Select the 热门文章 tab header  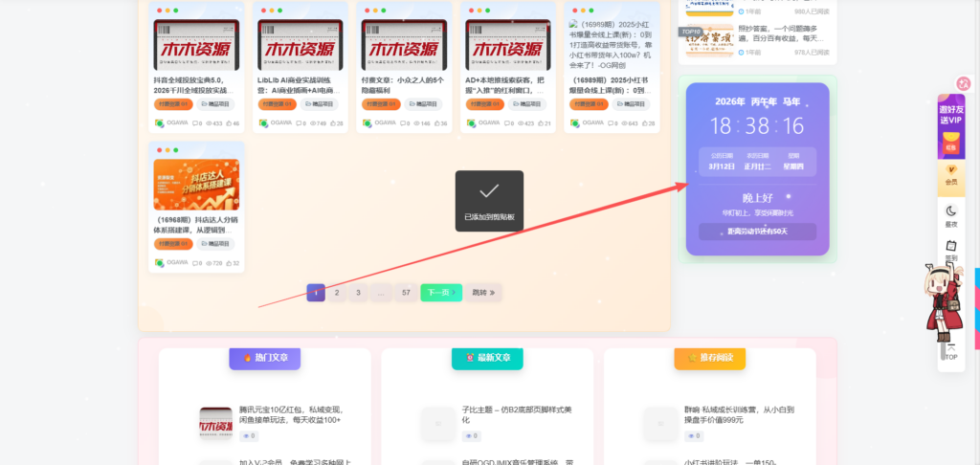point(265,358)
